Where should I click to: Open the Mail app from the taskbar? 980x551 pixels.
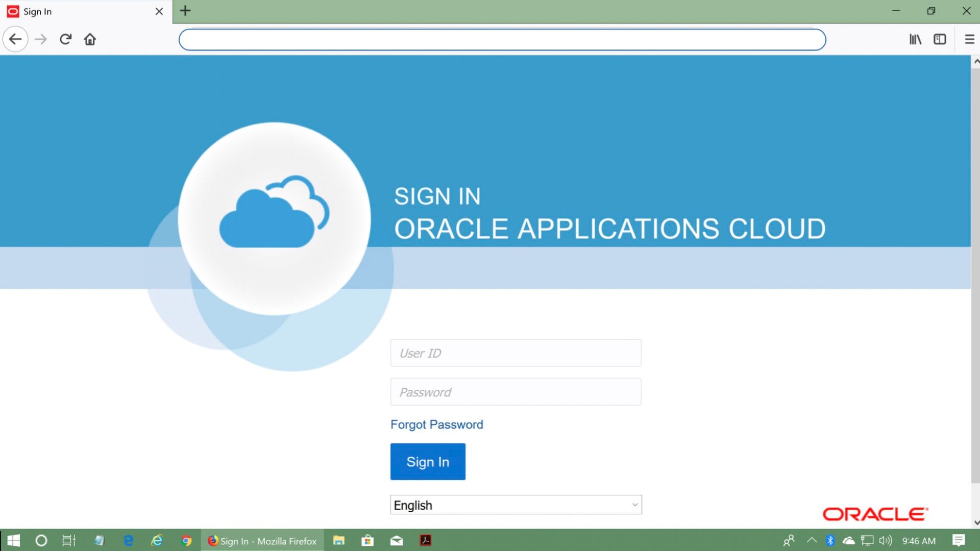pos(397,541)
